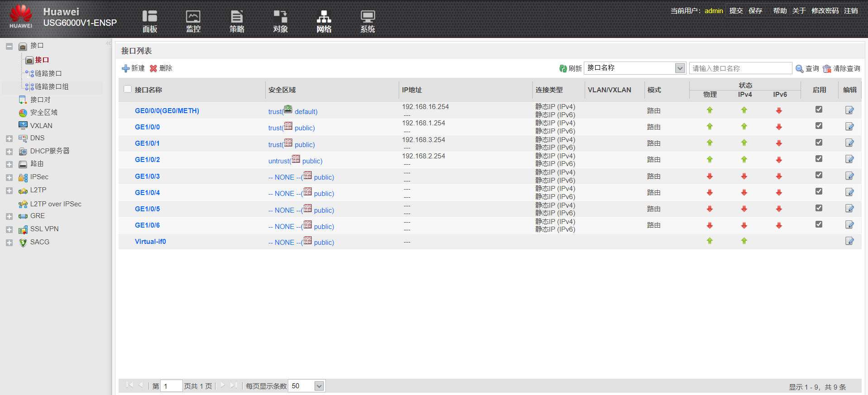Click the 新建 add interface button
This screenshot has width=868, height=395.
click(133, 68)
